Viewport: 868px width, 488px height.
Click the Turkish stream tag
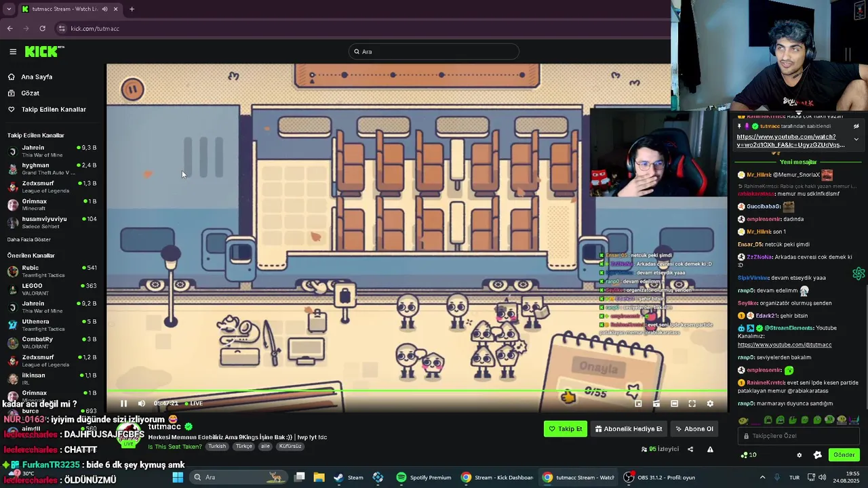point(217,447)
